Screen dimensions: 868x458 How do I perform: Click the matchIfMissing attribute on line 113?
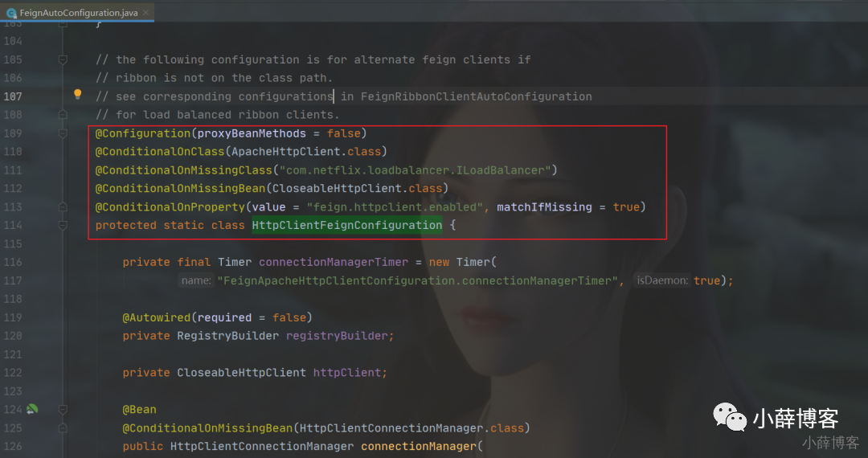[x=544, y=207]
